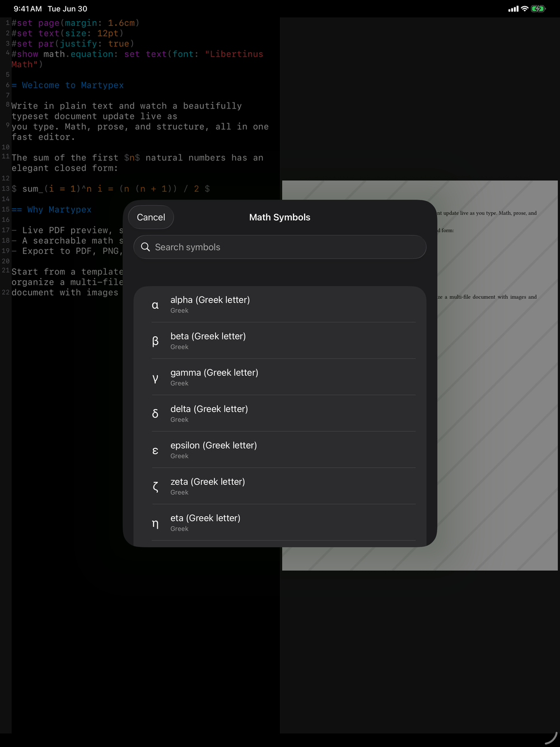560x747 pixels.
Task: Click line number 13 in gutter
Action: [x=6, y=189]
